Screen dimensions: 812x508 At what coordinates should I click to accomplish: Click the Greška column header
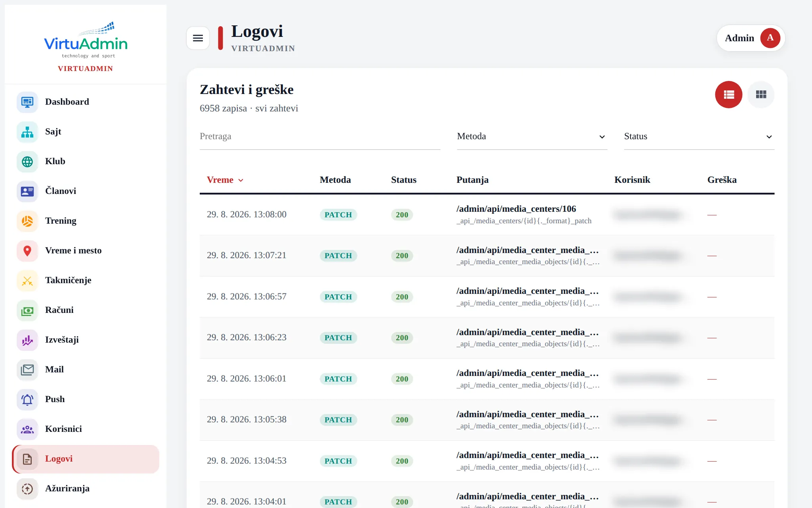click(722, 180)
